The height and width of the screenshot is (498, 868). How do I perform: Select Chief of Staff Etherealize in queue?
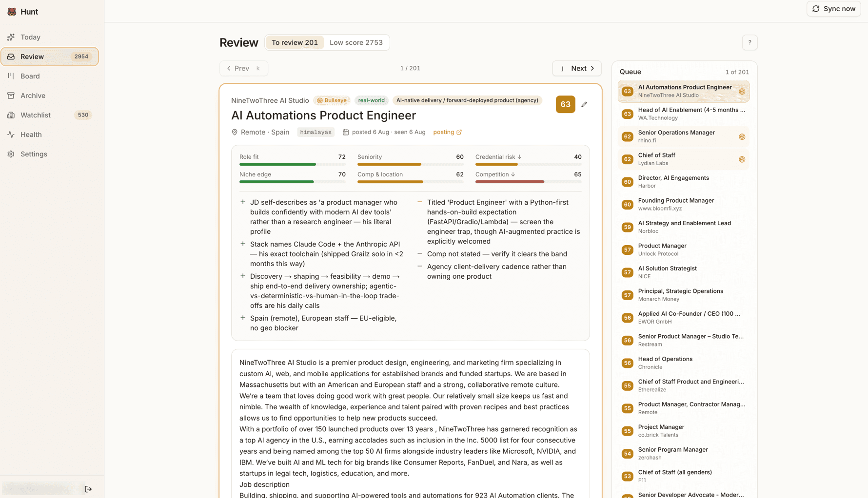[684, 385]
